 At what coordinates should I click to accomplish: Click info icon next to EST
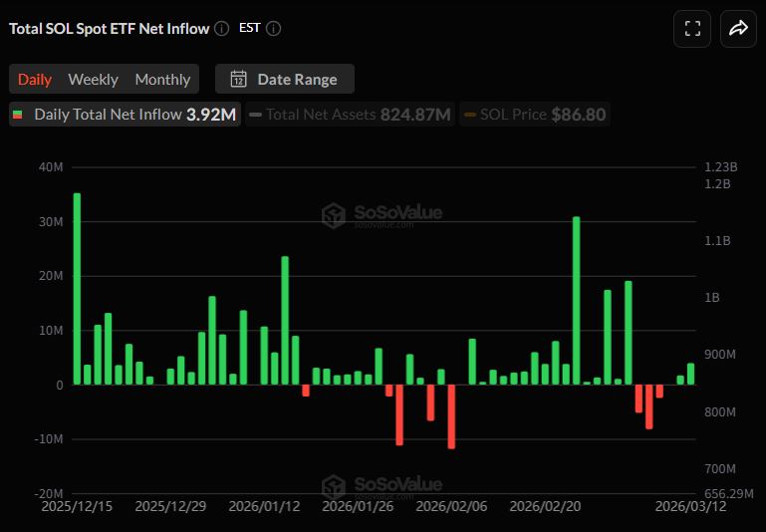[273, 29]
